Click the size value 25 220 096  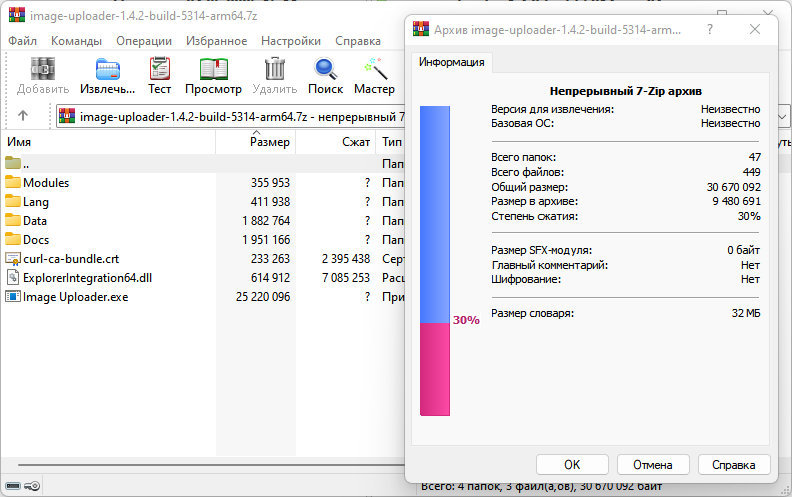[263, 297]
